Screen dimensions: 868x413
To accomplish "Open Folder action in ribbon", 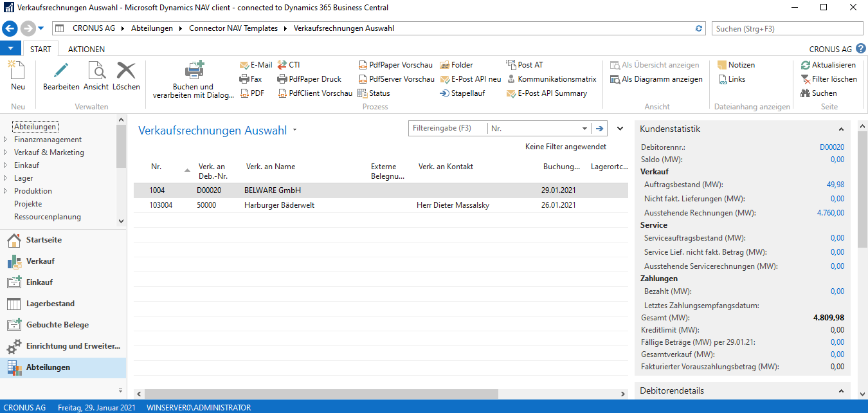I will click(x=457, y=65).
